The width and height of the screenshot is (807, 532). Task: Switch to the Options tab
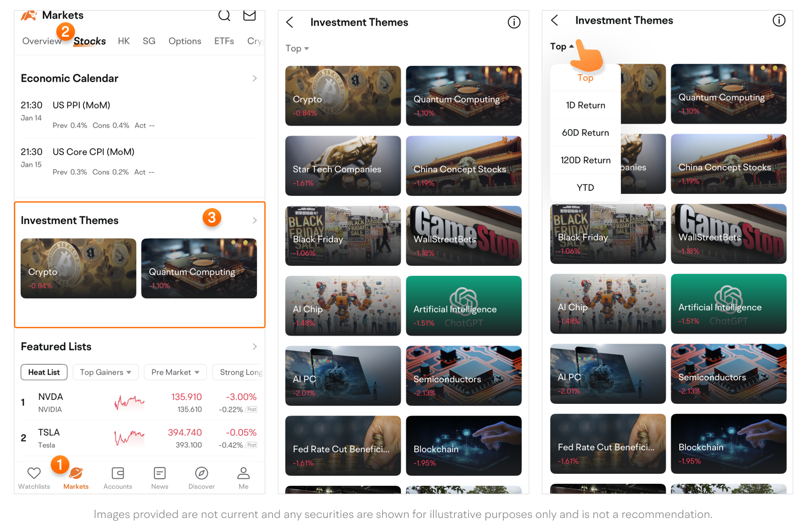click(185, 41)
